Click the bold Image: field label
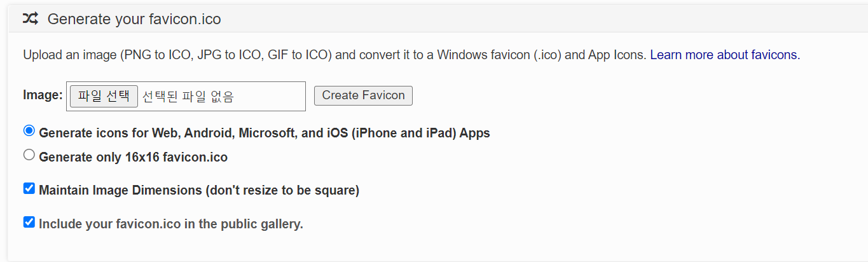This screenshot has width=868, height=262. 43,95
